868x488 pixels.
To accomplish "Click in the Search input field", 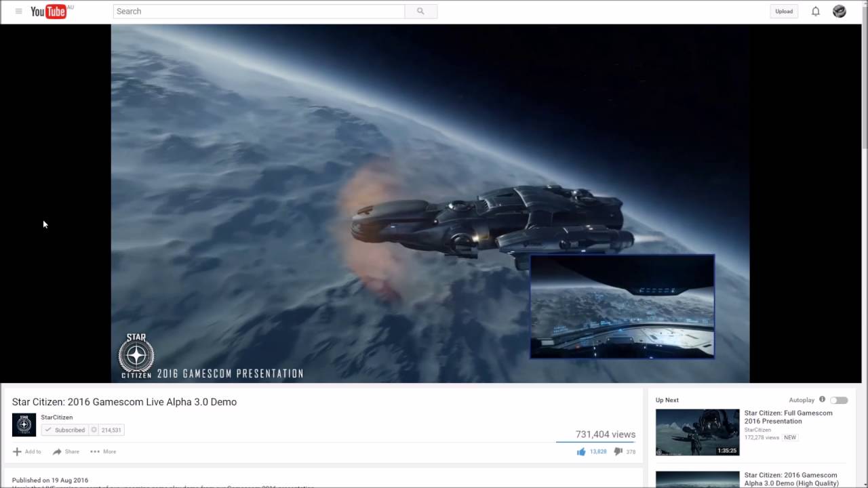I will [x=259, y=12].
